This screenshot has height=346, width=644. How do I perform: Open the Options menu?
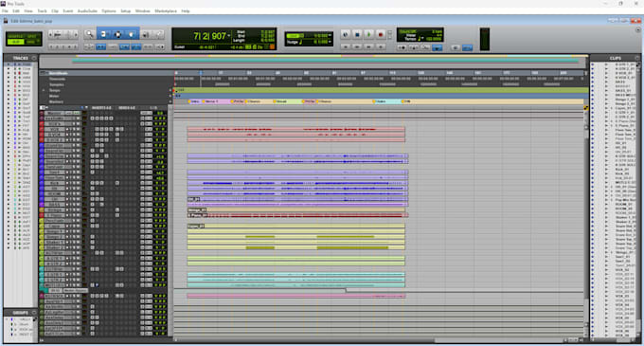(x=109, y=11)
